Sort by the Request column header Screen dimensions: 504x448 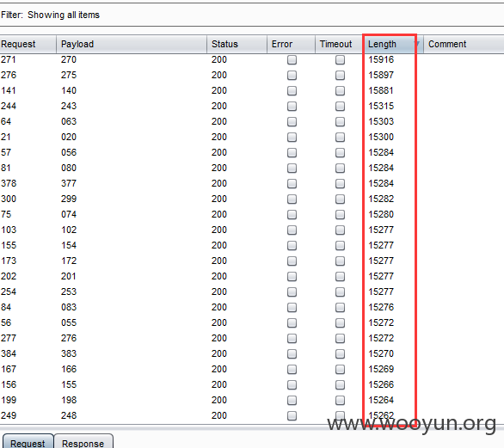[x=28, y=44]
